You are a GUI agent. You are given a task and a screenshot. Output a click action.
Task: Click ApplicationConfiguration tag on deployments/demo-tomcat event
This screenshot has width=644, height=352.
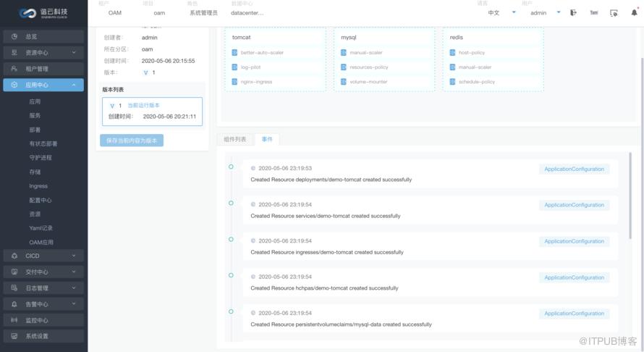[x=575, y=169]
